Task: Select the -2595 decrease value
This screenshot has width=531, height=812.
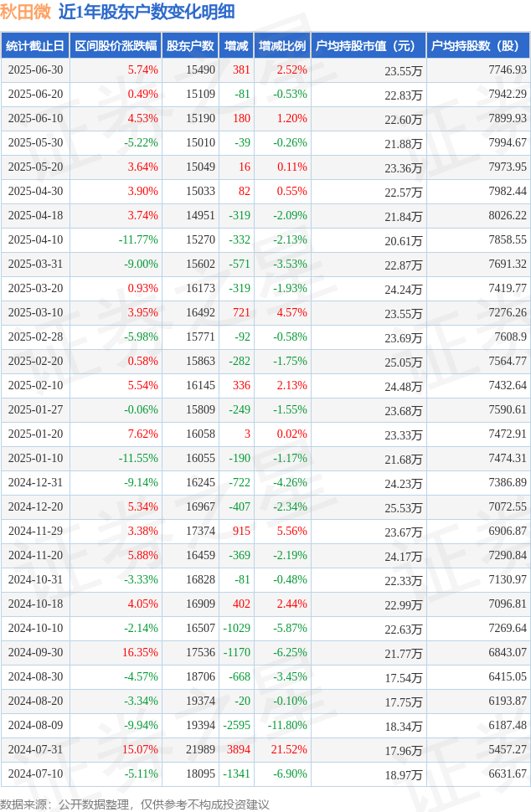Action: (237, 725)
